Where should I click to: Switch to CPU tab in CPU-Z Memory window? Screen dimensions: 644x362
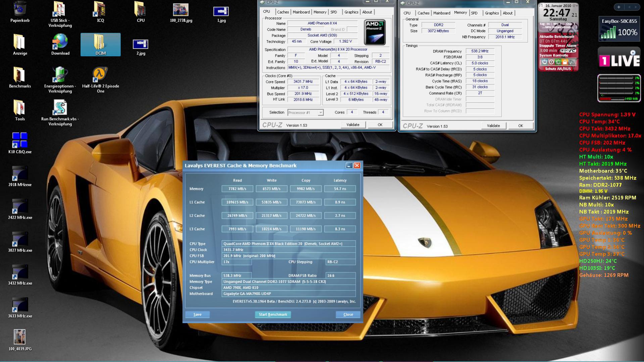[407, 13]
